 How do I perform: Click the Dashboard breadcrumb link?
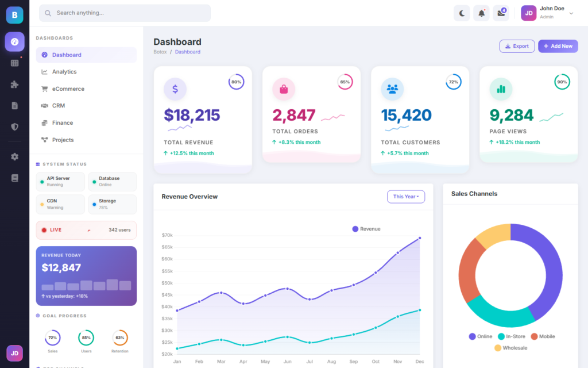pos(188,52)
